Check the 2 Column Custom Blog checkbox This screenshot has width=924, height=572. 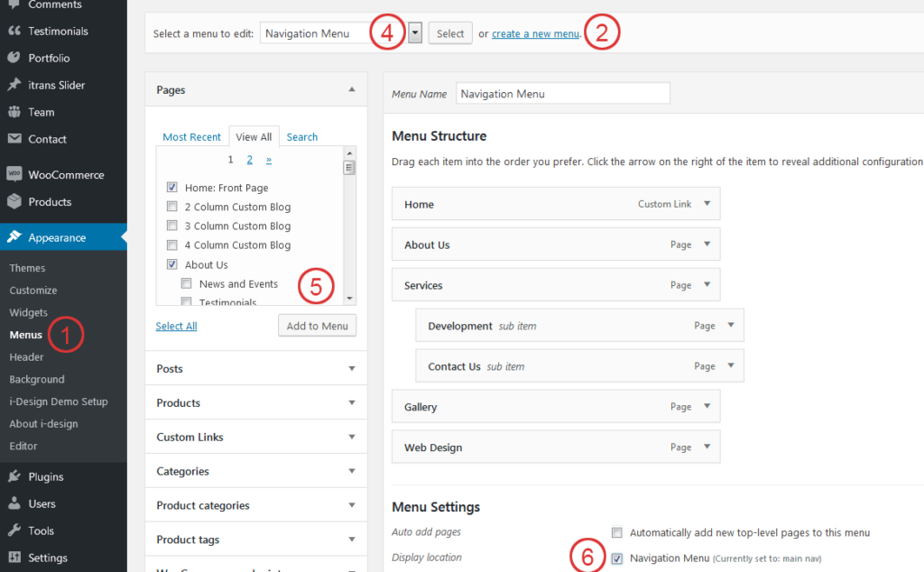pos(172,207)
